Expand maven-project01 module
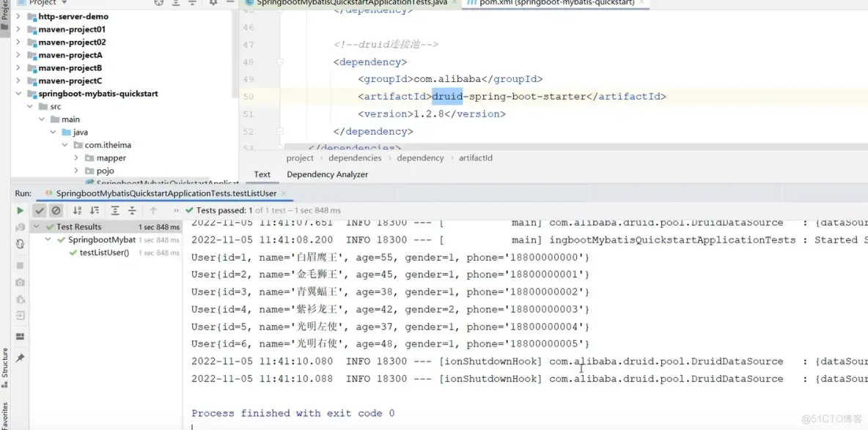Viewport: 868px width, 430px height. click(x=18, y=29)
